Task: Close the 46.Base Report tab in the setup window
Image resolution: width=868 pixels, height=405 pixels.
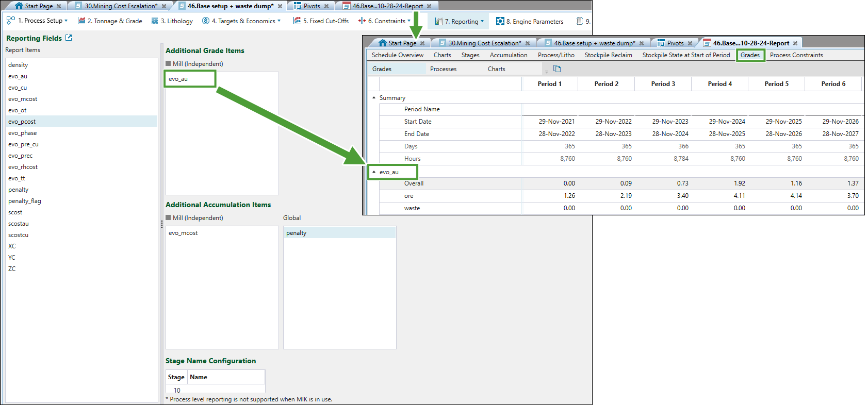Action: tap(429, 6)
